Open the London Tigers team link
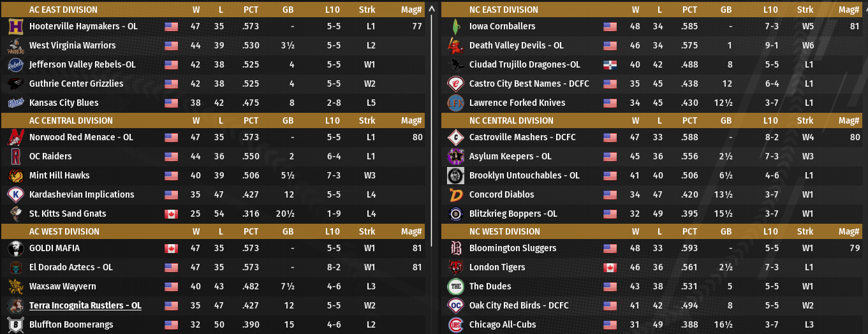Screen dimensions: 868x334 (497, 268)
